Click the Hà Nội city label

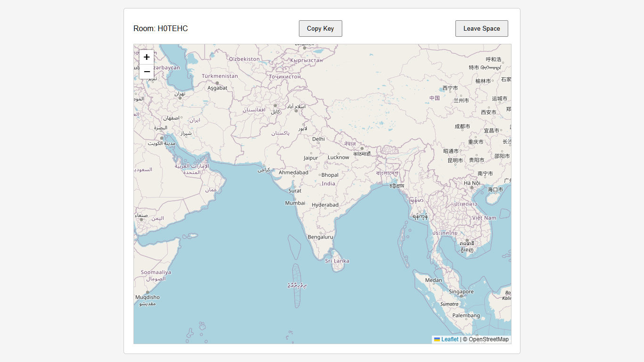click(x=472, y=183)
